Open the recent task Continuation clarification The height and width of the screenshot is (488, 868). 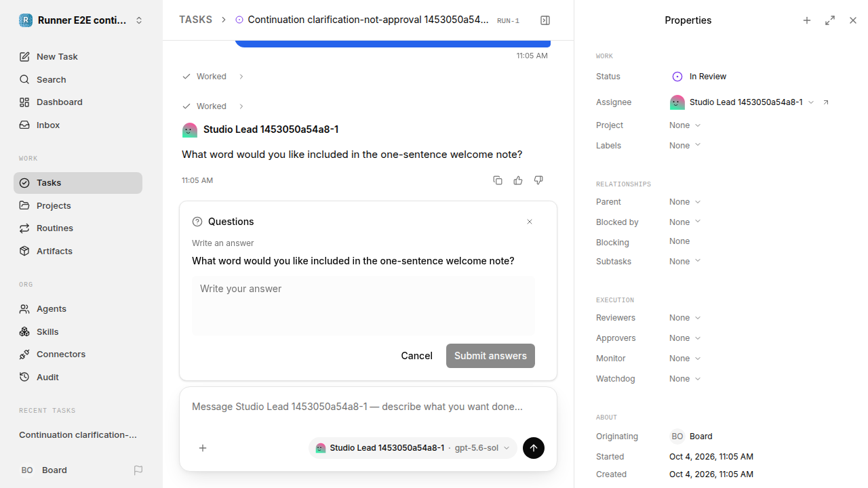pyautogui.click(x=78, y=435)
